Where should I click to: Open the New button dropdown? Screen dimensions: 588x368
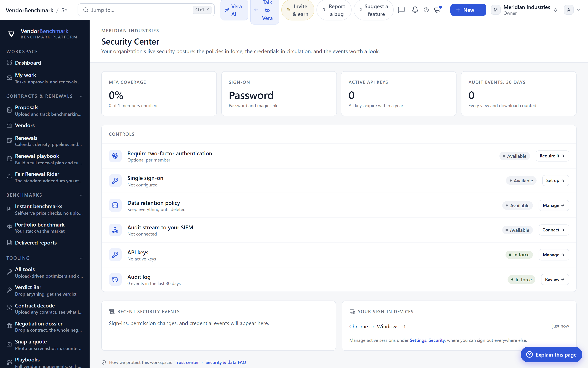468,10
